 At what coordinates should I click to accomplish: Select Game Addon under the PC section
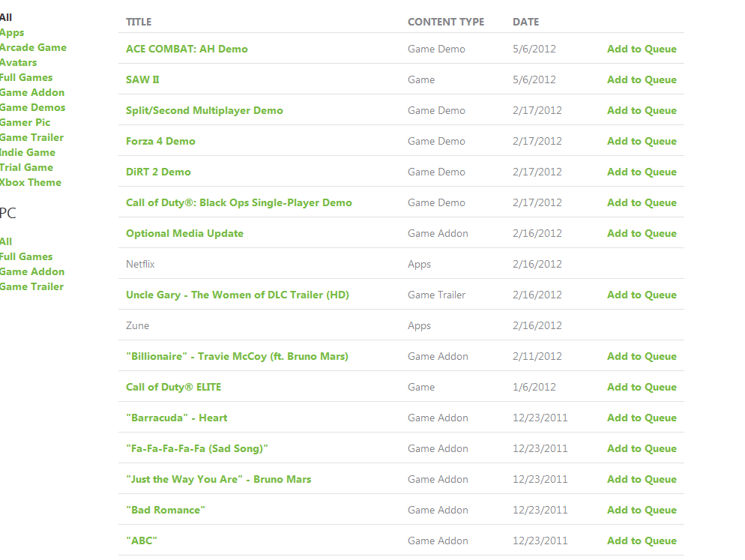pyautogui.click(x=31, y=271)
